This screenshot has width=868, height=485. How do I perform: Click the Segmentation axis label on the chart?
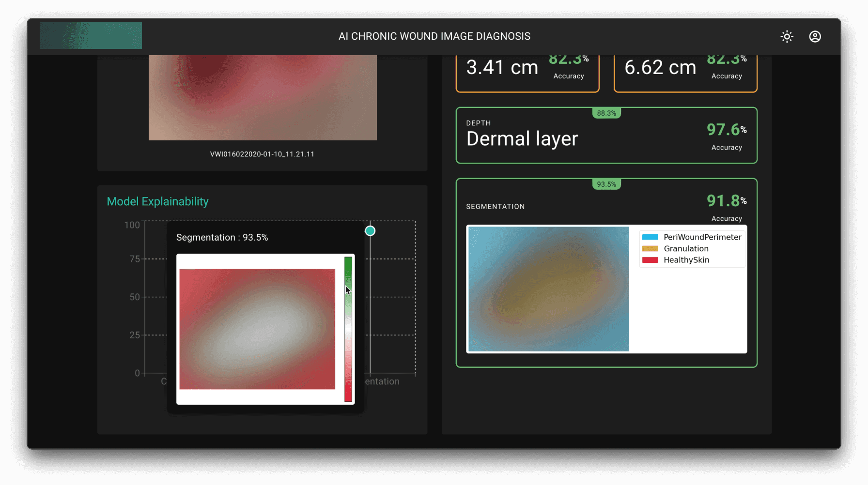[381, 381]
